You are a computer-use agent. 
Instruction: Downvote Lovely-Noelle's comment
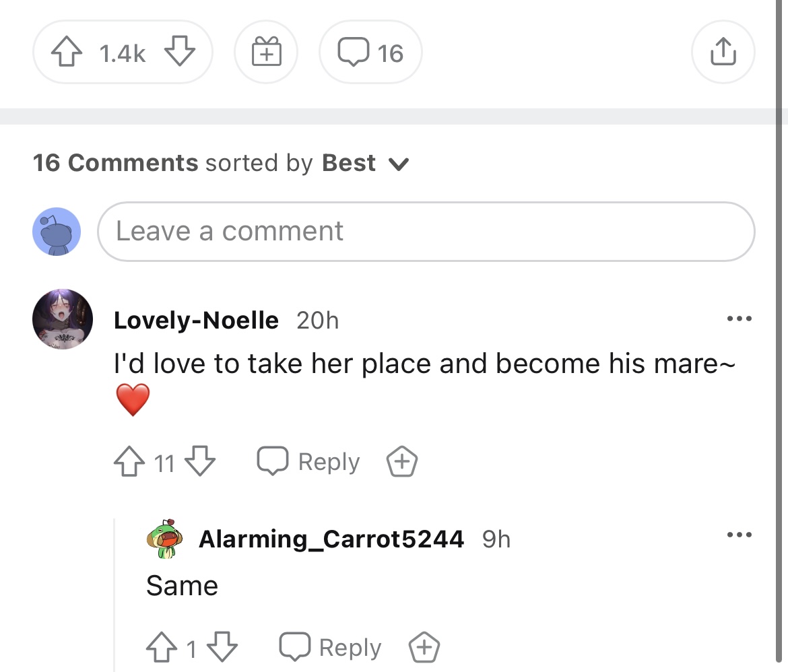click(x=199, y=461)
